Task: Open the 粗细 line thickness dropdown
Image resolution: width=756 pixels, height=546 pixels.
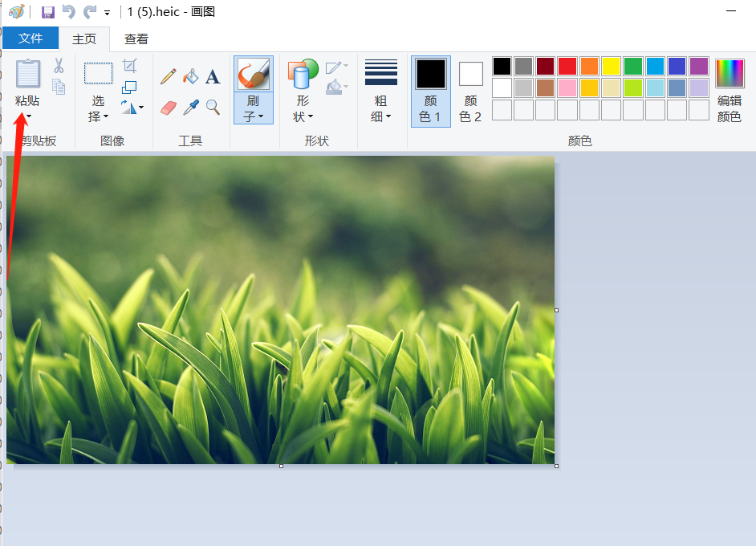Action: pyautogui.click(x=381, y=108)
